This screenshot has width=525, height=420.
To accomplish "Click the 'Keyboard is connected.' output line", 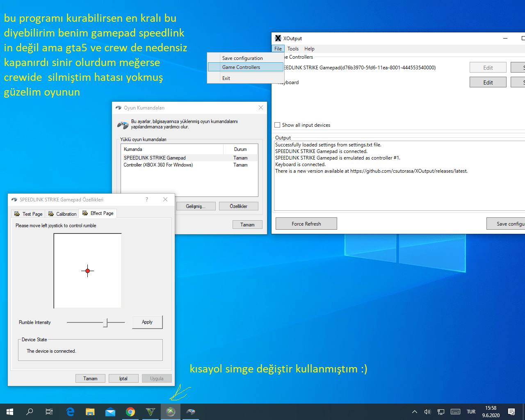I will (x=300, y=164).
